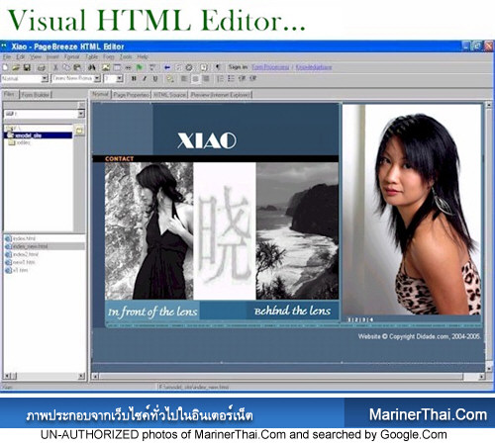The height and width of the screenshot is (448, 495).
Task: Click the Insert Image toolbar icon
Action: tap(106, 67)
